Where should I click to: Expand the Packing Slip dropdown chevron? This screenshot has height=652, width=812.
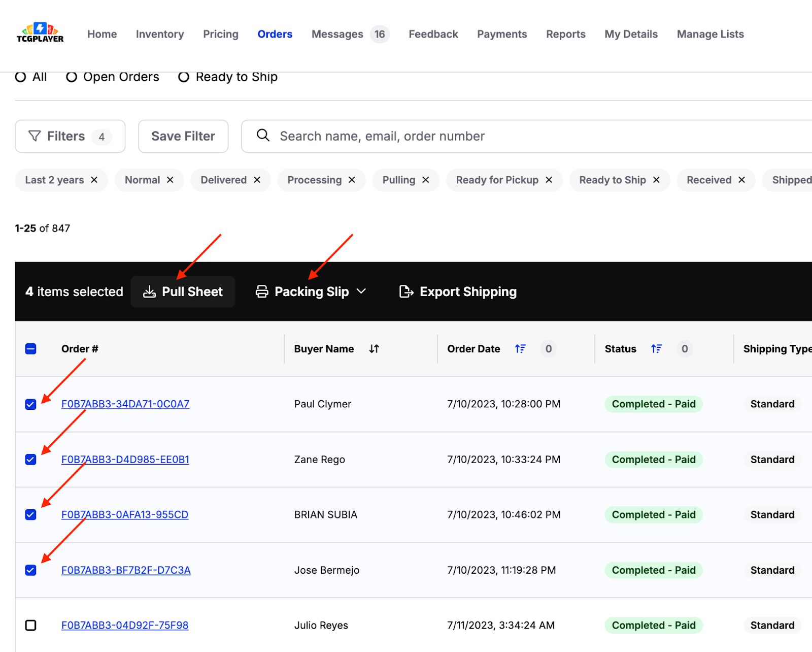point(361,291)
